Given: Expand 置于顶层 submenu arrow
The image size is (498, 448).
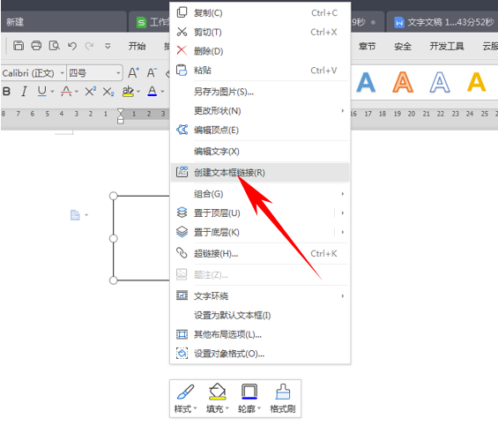Looking at the screenshot, I should 342,213.
